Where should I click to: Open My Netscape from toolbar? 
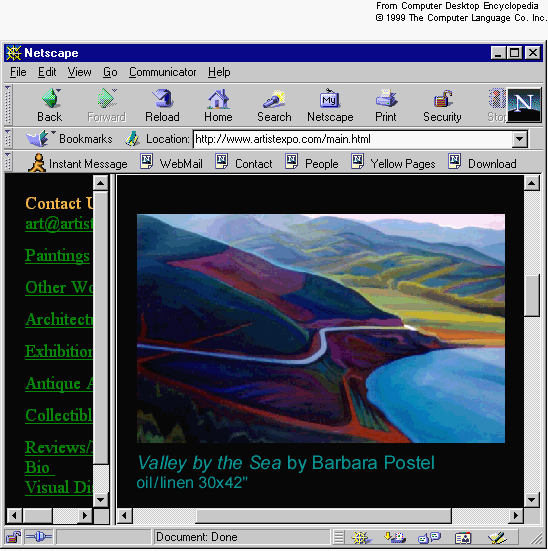(x=330, y=105)
